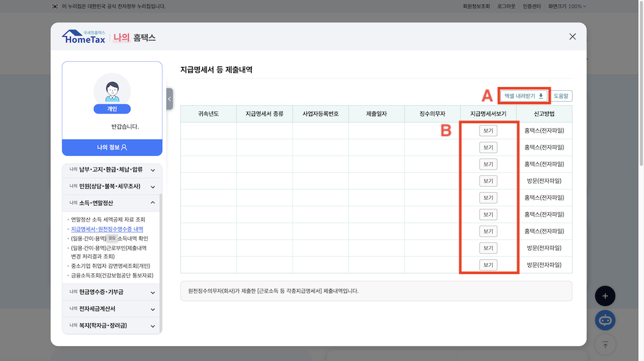The width and height of the screenshot is (644, 361).
Task: Open 금융소득조회(건강보험공단 통보자료) link
Action: pos(112,275)
